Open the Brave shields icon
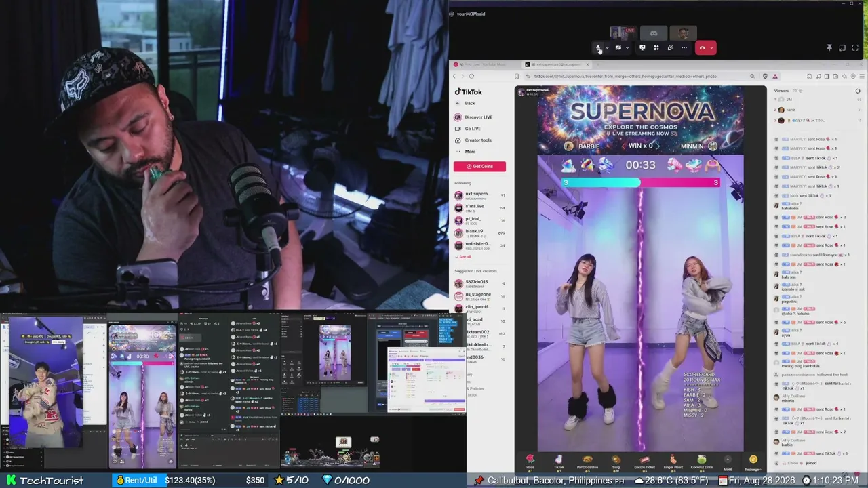 click(x=766, y=76)
